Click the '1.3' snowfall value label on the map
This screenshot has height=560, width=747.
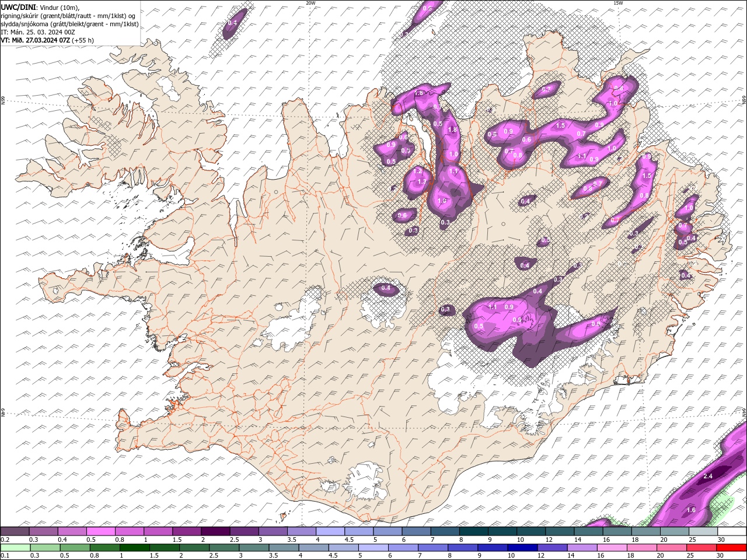tap(423, 182)
